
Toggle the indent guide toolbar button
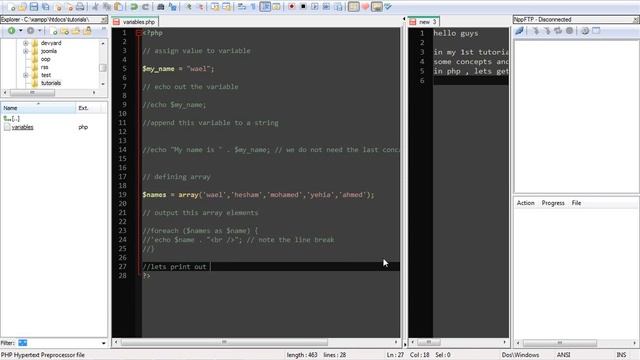(265, 7)
